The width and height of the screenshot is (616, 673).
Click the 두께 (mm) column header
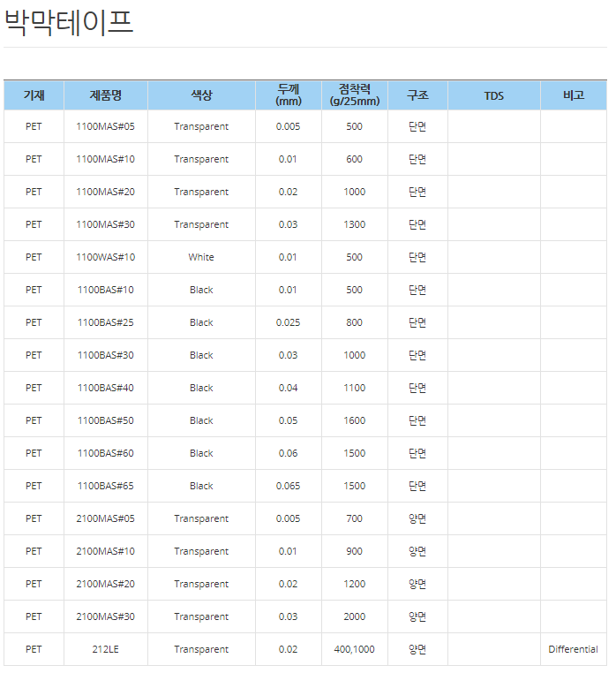pos(288,95)
